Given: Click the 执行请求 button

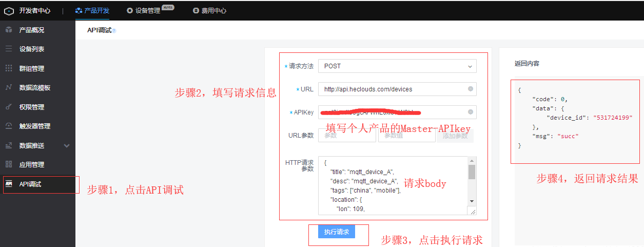Looking at the screenshot, I should (337, 232).
